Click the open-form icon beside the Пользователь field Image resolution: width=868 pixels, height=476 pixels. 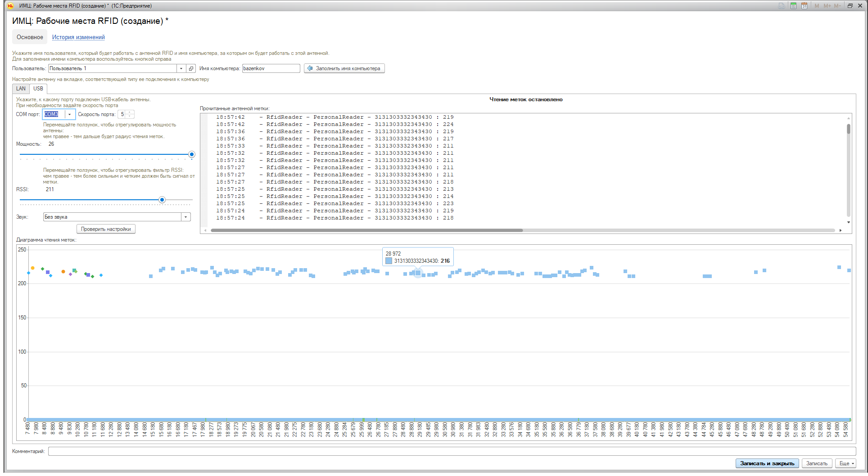click(x=191, y=68)
